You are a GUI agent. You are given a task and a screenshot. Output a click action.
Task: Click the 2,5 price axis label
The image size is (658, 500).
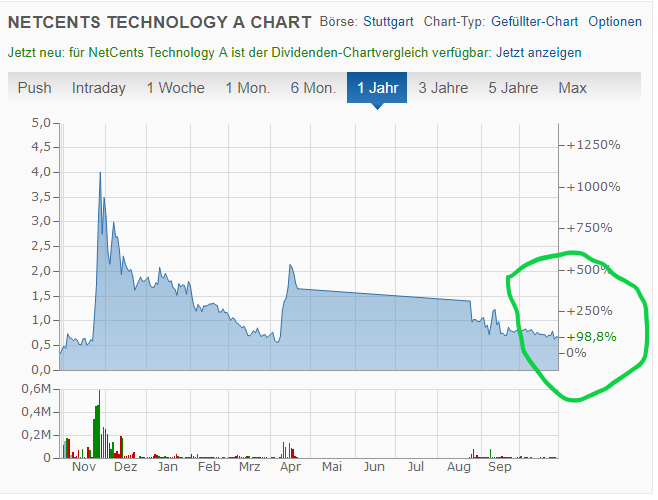41,246
